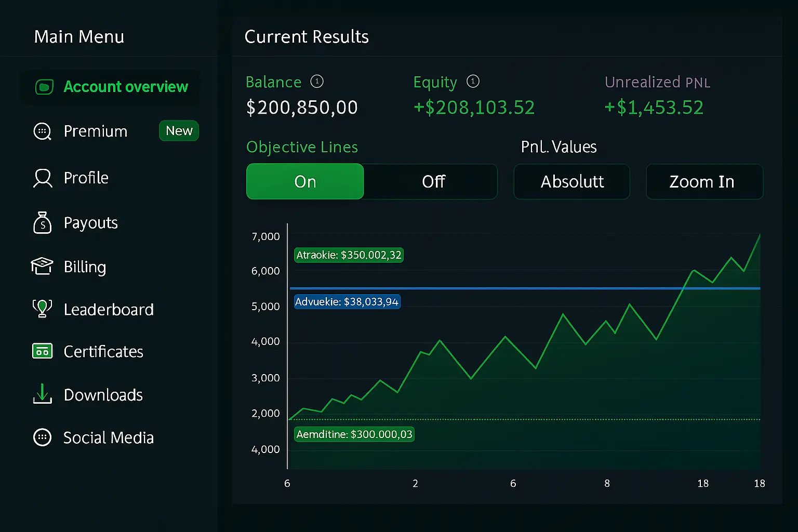Viewport: 798px width, 532px height.
Task: Click the Profile person icon
Action: (43, 178)
